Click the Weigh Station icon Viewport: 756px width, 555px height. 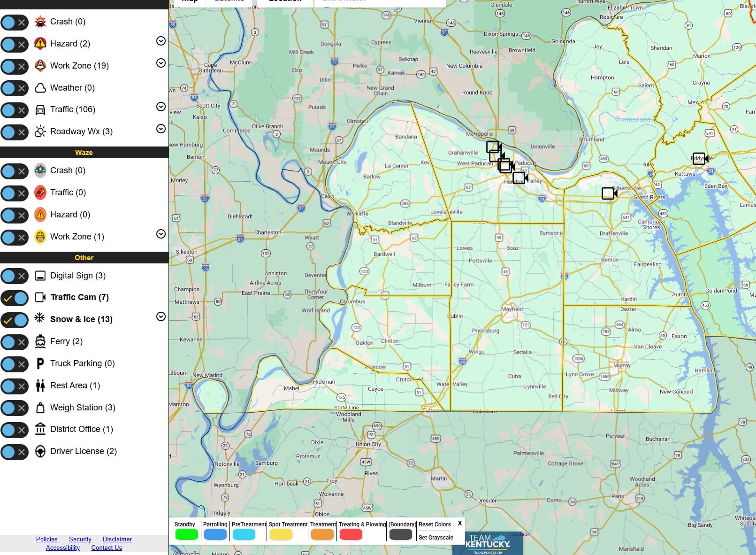click(40, 408)
